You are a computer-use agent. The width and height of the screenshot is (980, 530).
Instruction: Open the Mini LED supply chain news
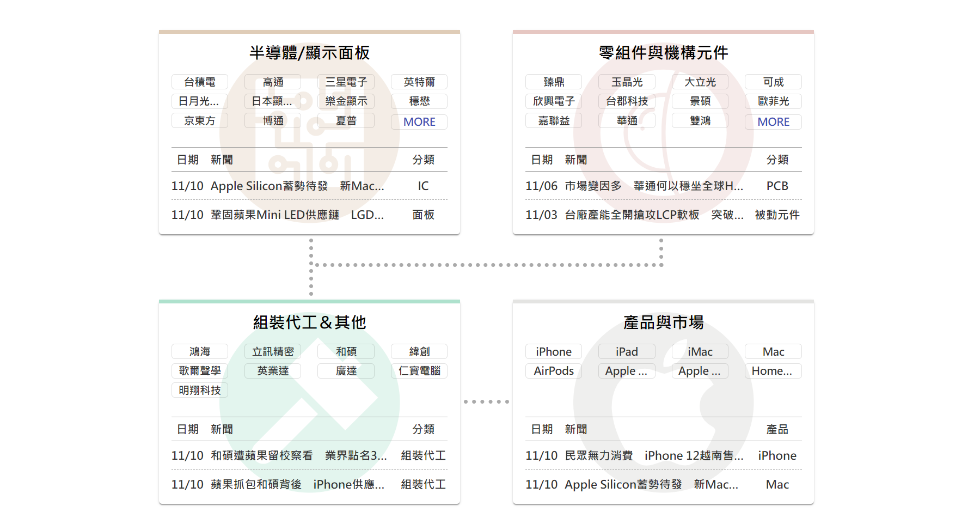tap(297, 215)
